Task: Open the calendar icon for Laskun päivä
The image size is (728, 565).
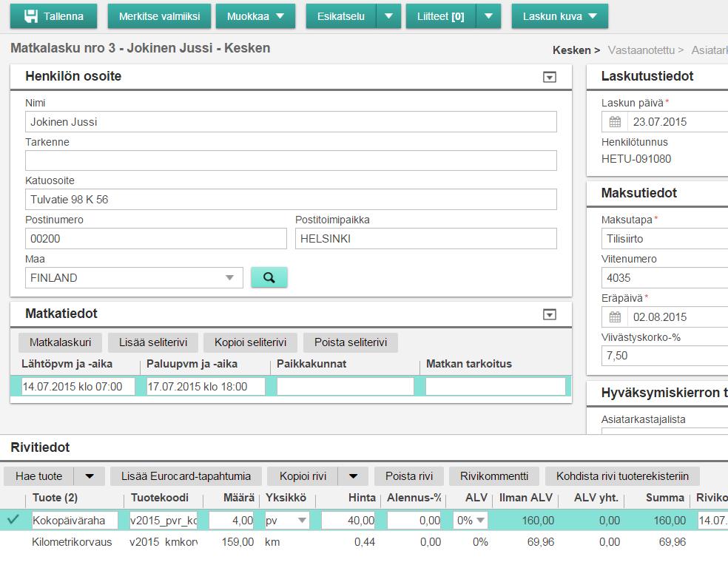Action: [x=615, y=122]
